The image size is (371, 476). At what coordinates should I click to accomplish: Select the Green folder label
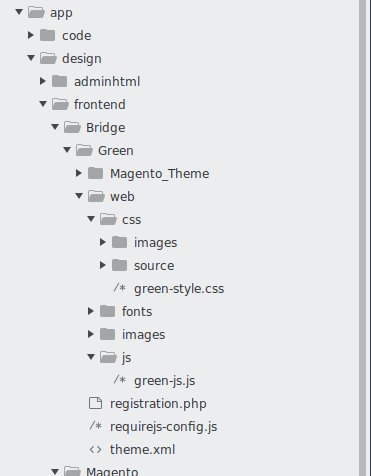point(116,151)
